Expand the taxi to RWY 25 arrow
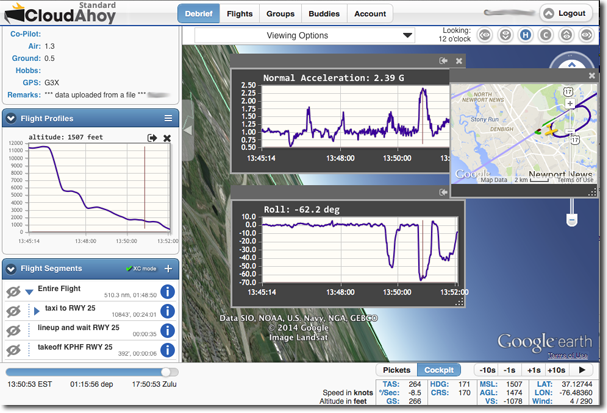Image resolution: width=607 pixels, height=413 pixels. click(36, 311)
